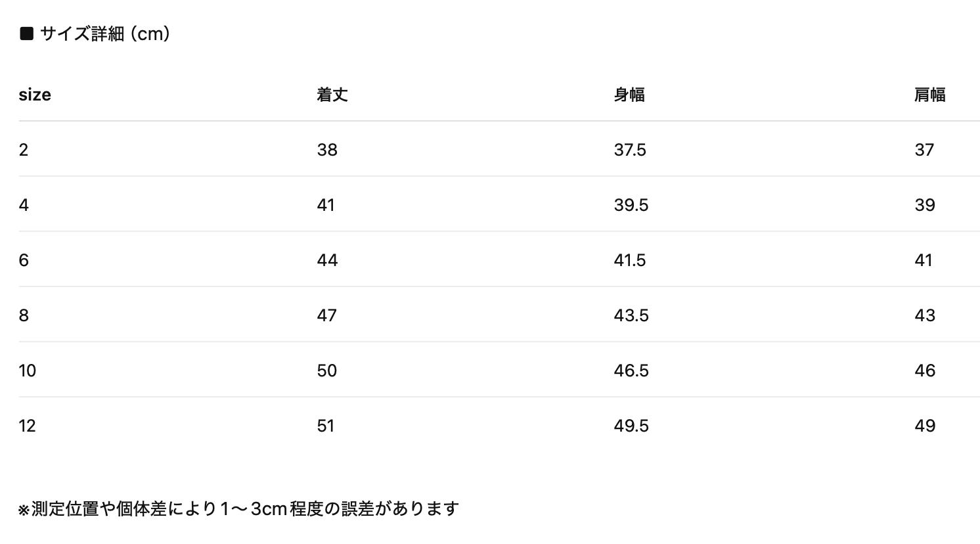
Task: Click the 着丈 column header
Action: point(332,95)
